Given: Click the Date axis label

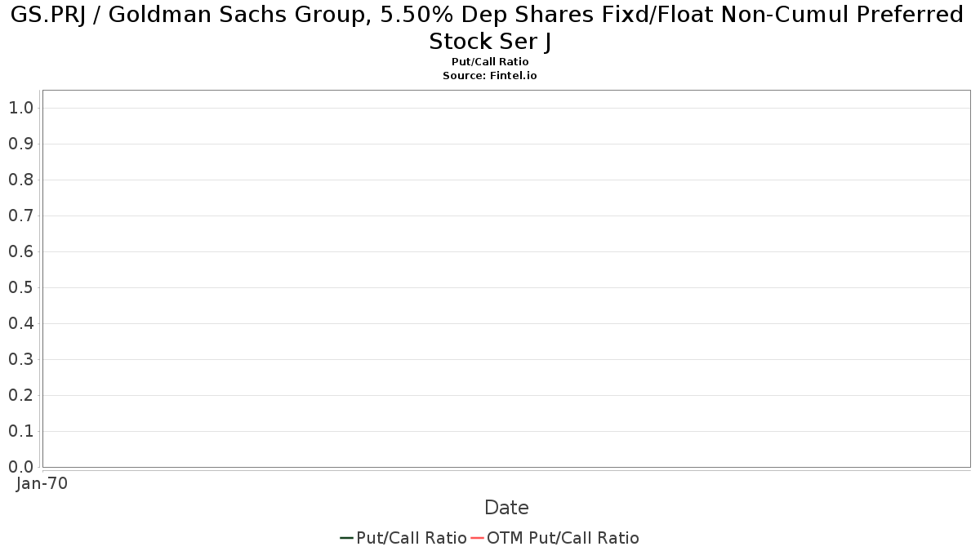Looking at the screenshot, I should coord(506,508).
